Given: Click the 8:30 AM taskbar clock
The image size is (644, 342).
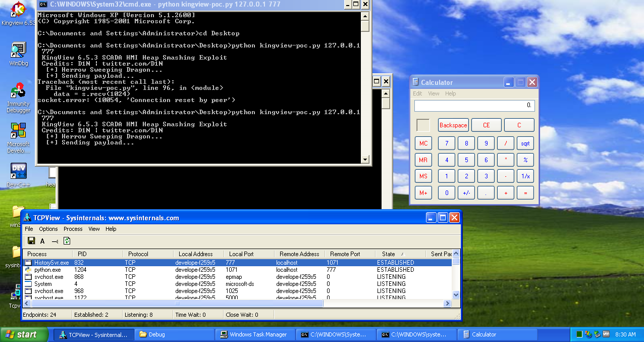Looking at the screenshot, I should coord(626,334).
